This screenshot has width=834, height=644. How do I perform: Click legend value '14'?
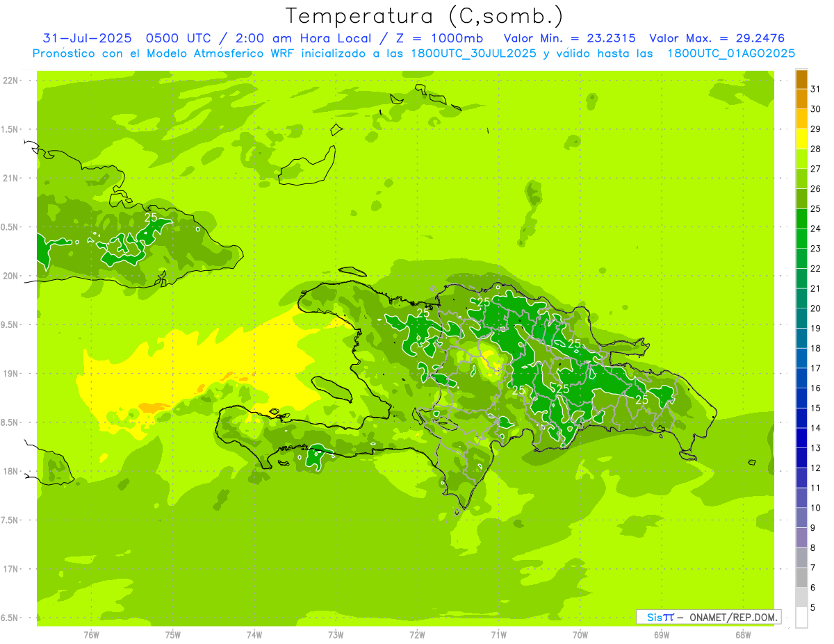816,428
